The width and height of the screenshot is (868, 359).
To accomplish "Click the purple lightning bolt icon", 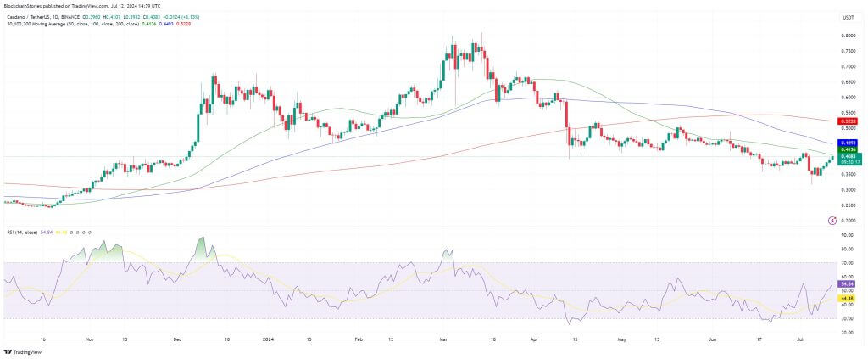I will (832, 221).
